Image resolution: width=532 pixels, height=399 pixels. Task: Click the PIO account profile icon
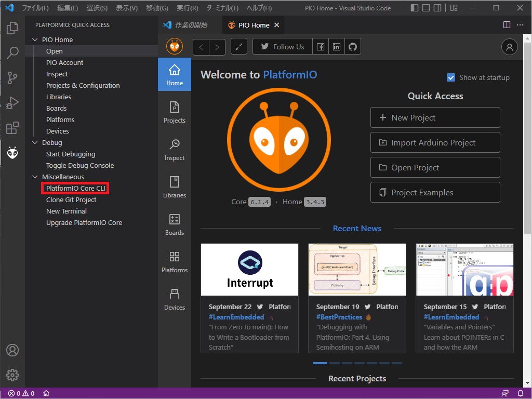(509, 47)
